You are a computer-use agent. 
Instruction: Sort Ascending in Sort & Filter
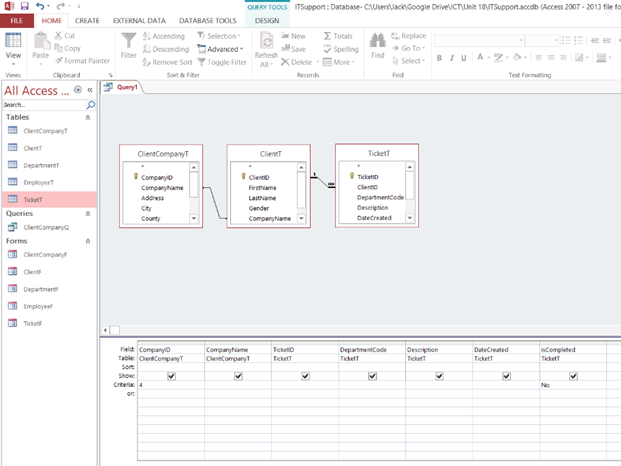(164, 36)
